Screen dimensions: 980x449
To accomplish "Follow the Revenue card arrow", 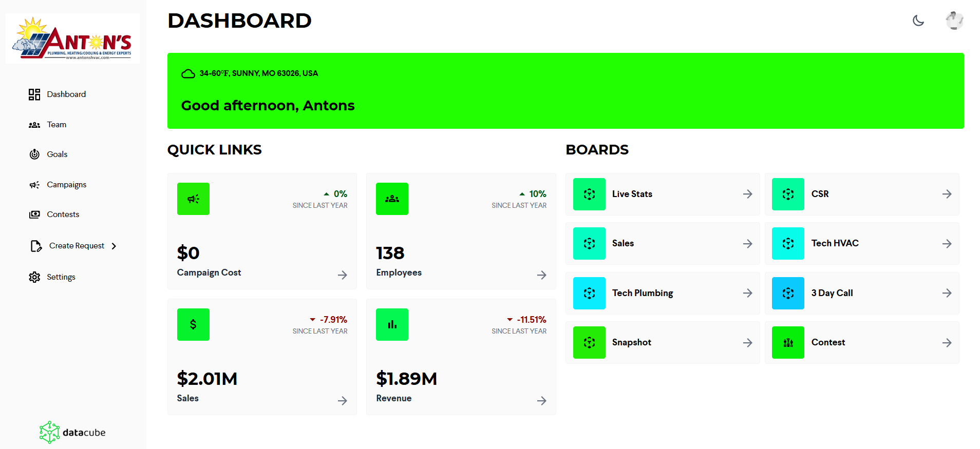I will (541, 401).
